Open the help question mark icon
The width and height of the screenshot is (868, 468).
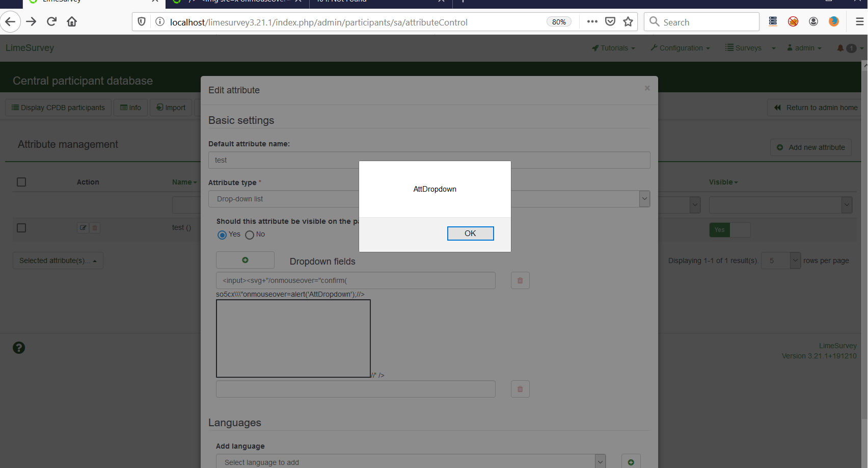point(19,348)
